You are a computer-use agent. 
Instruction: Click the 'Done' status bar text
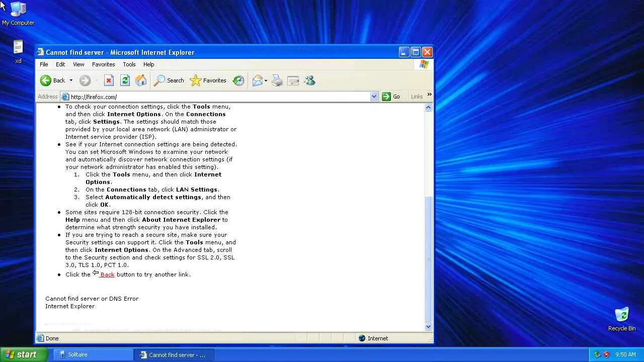coord(52,338)
